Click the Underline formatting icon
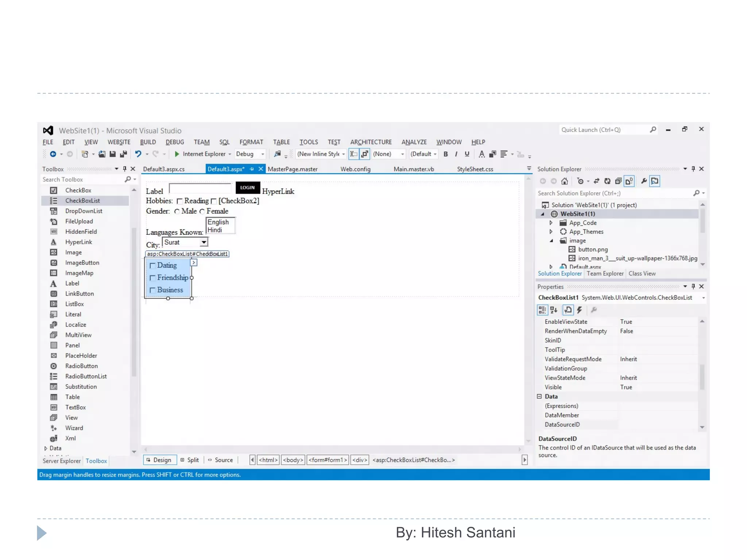The width and height of the screenshot is (747, 560). (x=467, y=154)
